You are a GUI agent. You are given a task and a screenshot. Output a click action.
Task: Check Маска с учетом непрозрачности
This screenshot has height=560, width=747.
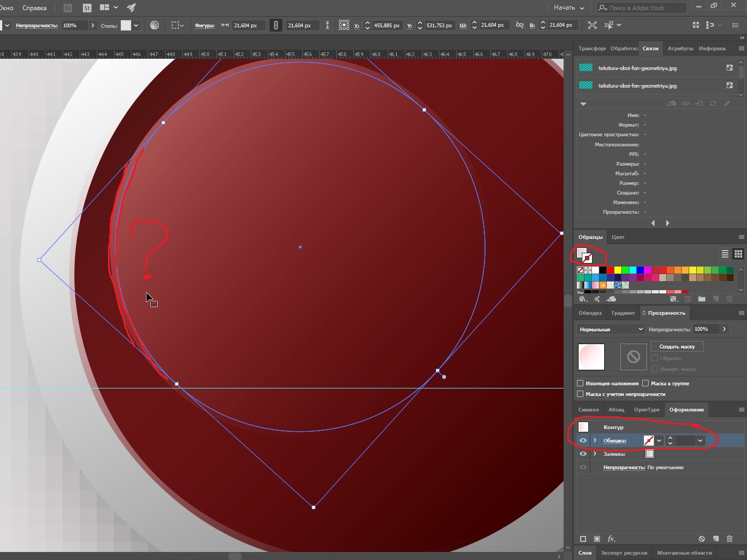point(580,394)
